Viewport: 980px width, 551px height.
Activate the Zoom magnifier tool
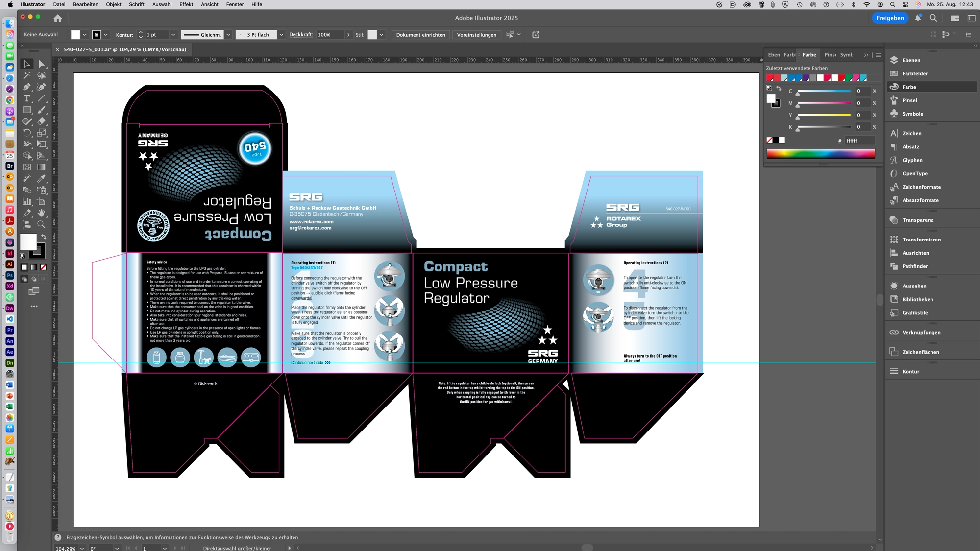42,224
